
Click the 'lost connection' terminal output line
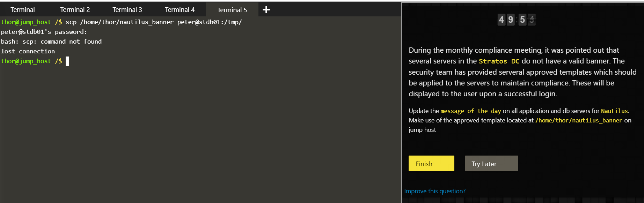(x=28, y=51)
